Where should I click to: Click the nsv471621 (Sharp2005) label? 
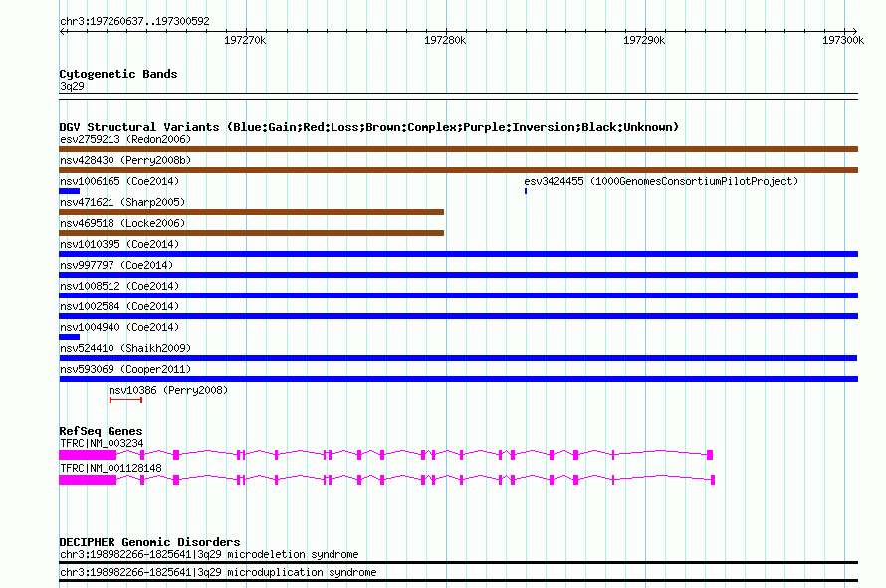coord(122,202)
